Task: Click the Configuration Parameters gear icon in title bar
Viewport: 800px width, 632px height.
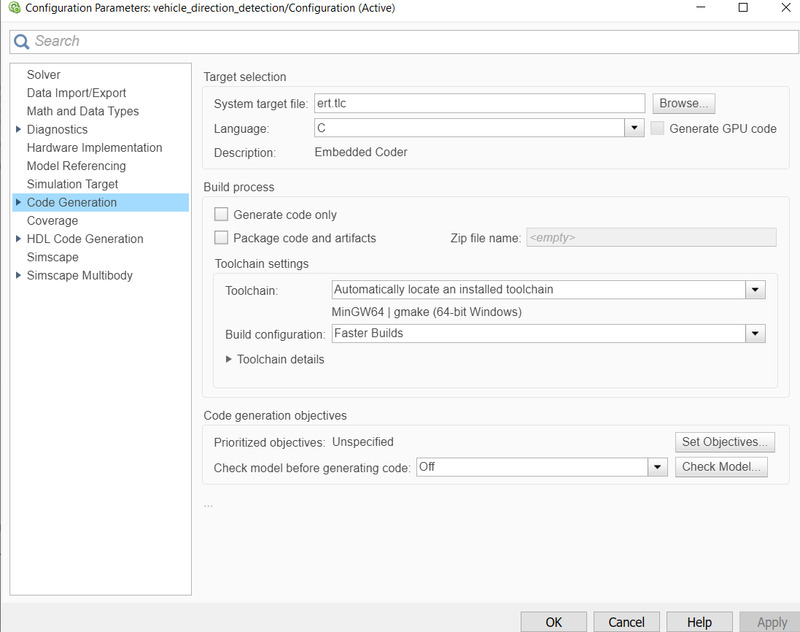Action: pos(14,8)
